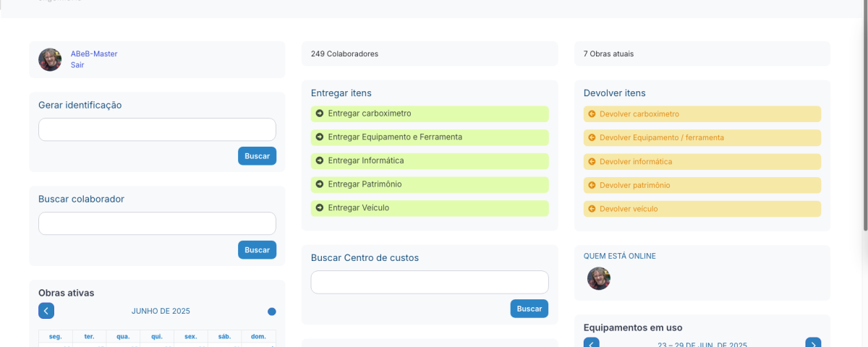The height and width of the screenshot is (347, 868).
Task: Click the return icon beside Devolver carboximetro
Action: [592, 114]
